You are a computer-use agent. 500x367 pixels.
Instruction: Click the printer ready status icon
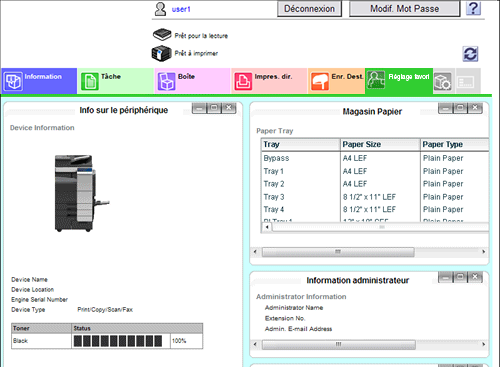coord(161,53)
